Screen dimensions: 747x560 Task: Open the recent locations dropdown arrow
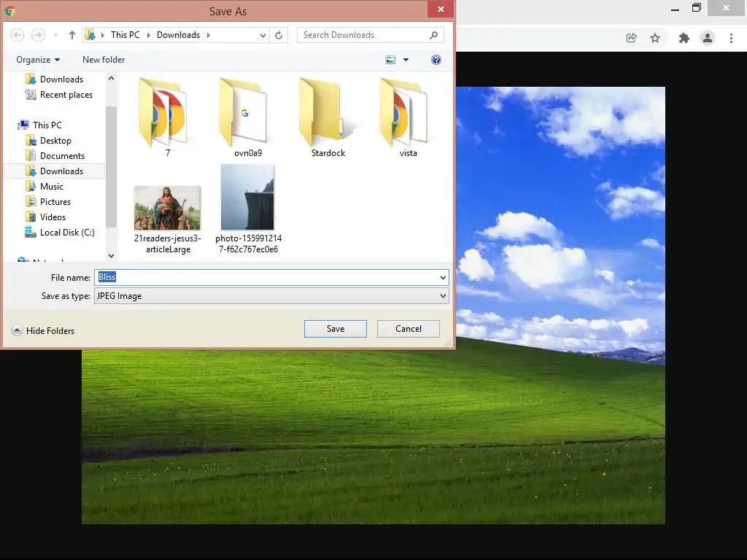[55, 35]
